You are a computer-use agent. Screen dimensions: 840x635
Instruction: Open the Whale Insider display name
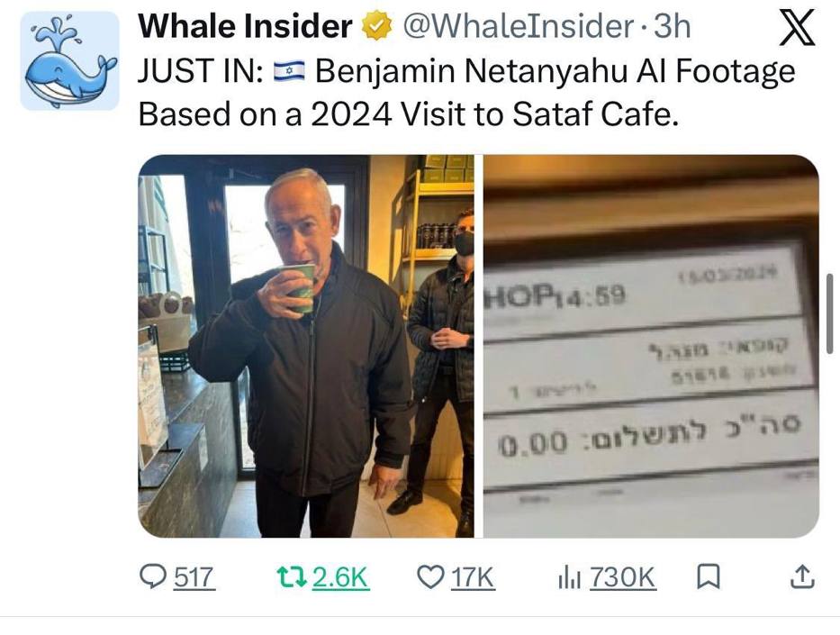(246, 26)
